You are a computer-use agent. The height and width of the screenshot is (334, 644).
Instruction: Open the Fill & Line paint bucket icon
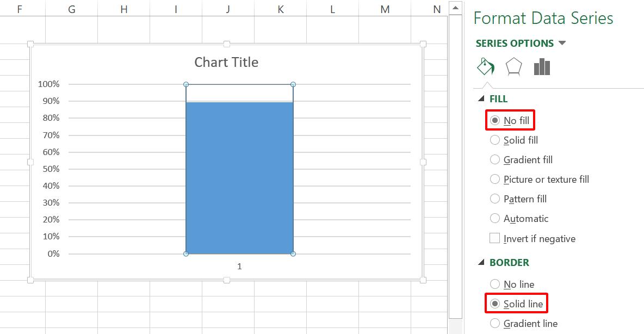486,66
